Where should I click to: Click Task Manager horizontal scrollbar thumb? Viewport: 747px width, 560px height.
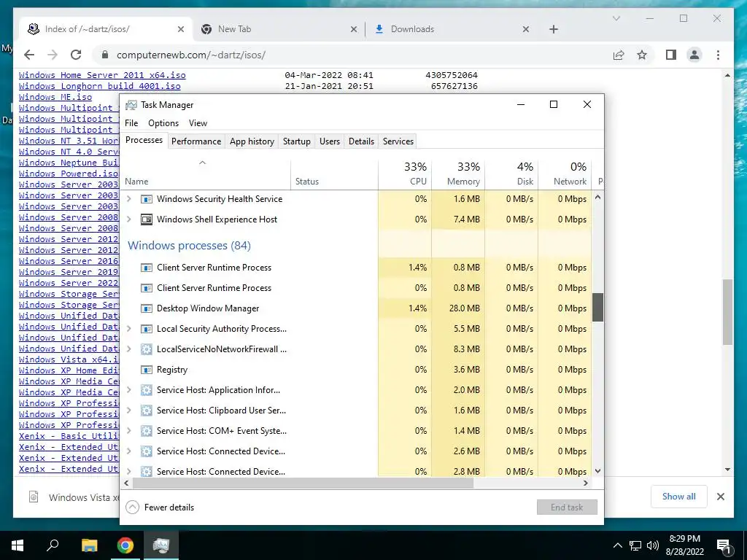(303, 483)
